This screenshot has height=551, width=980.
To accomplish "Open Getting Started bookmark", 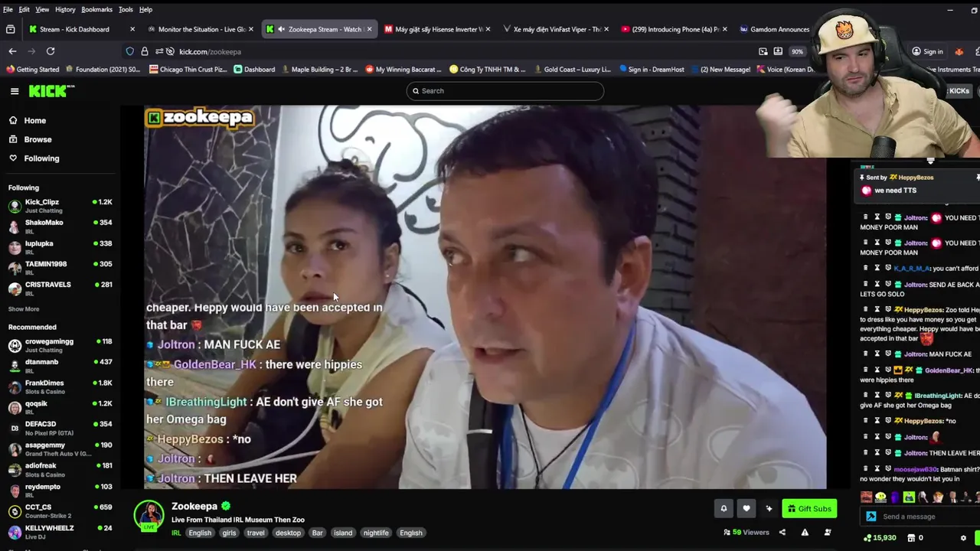I will tap(32, 70).
